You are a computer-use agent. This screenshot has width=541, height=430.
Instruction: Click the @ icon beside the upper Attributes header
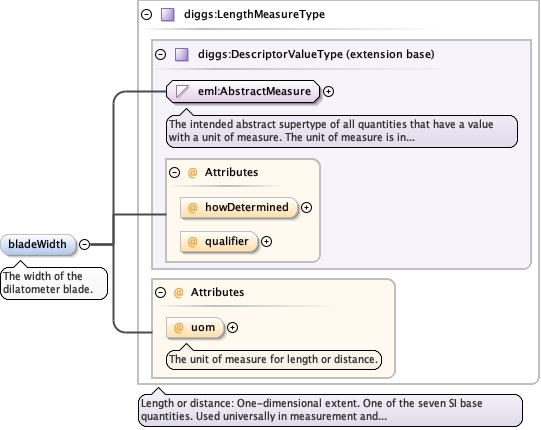[x=192, y=172]
